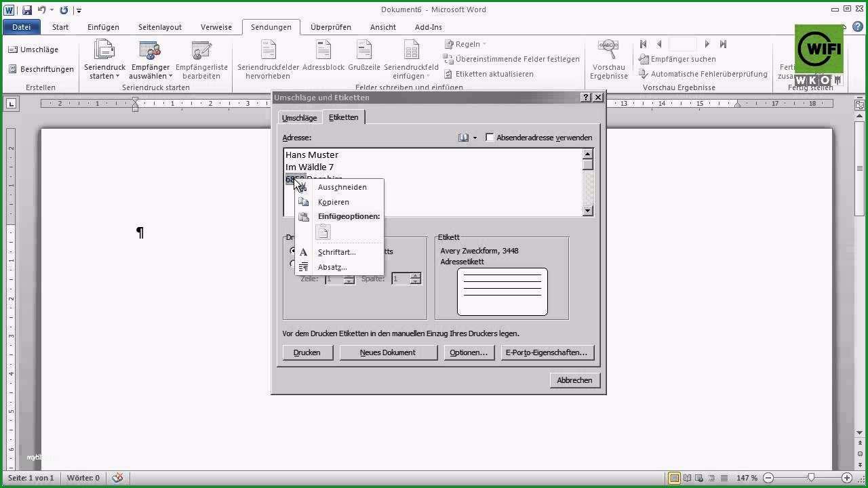The height and width of the screenshot is (488, 868).
Task: Switch to print layout view
Action: point(674,478)
